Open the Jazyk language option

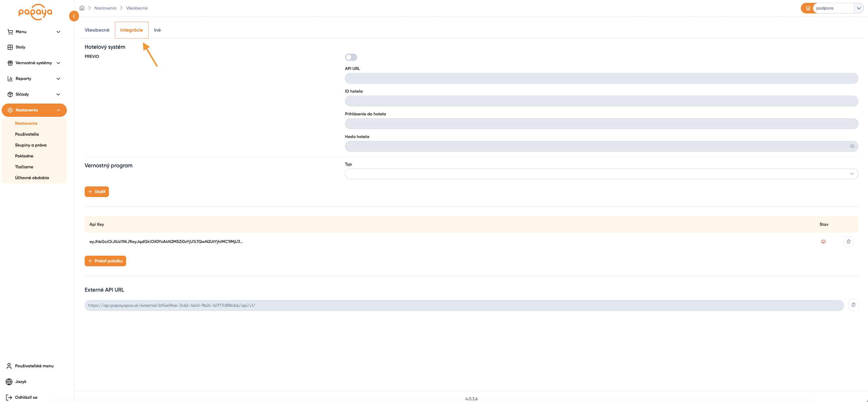click(21, 382)
